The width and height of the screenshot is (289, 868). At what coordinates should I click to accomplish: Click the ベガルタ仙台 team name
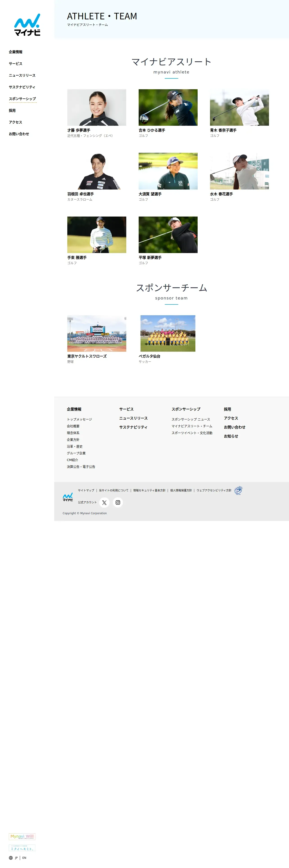149,356
